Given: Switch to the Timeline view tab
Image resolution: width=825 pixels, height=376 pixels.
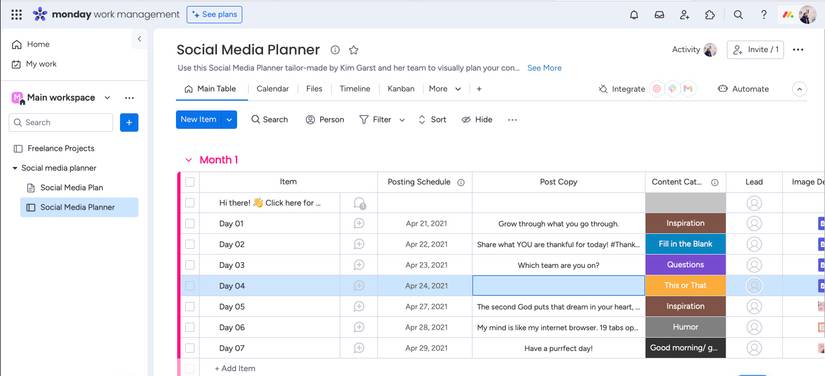Looking at the screenshot, I should 355,89.
